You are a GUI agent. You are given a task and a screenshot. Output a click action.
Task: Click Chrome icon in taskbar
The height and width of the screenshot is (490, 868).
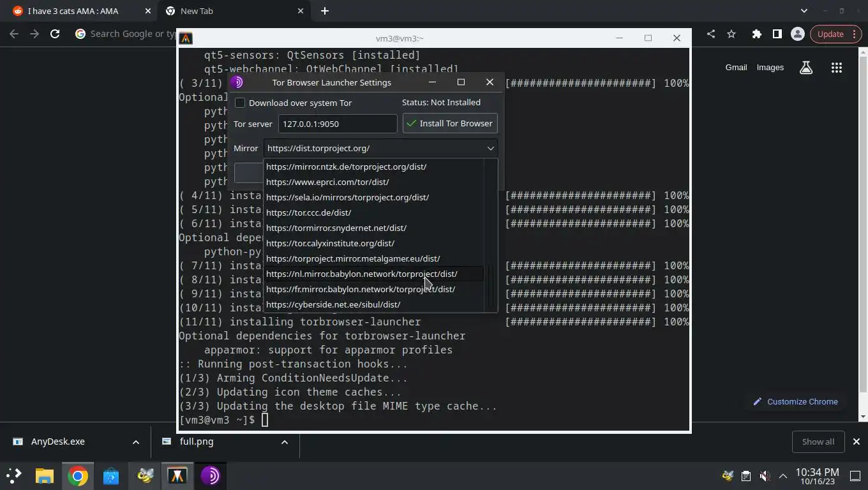click(78, 475)
